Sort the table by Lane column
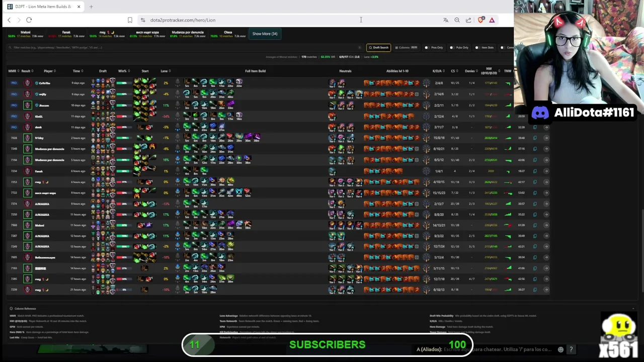 tap(165, 71)
